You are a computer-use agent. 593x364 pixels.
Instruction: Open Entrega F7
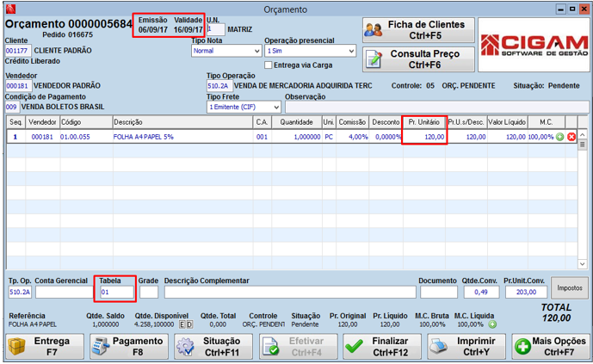click(x=45, y=347)
